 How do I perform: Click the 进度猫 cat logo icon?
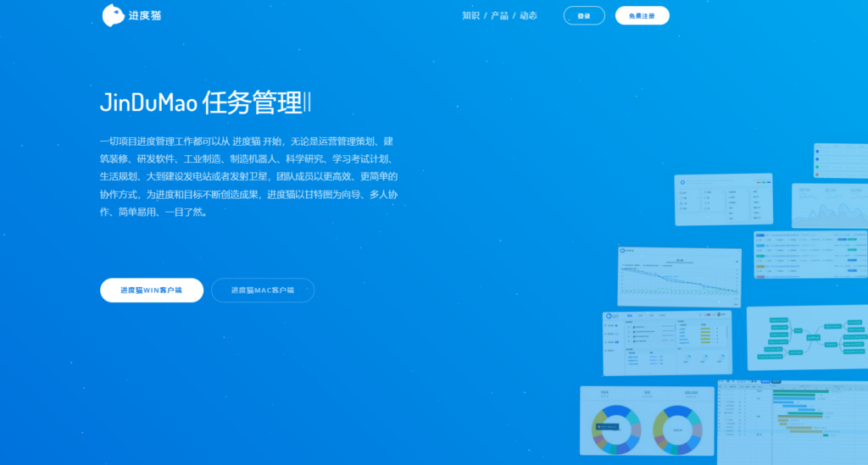pyautogui.click(x=113, y=15)
